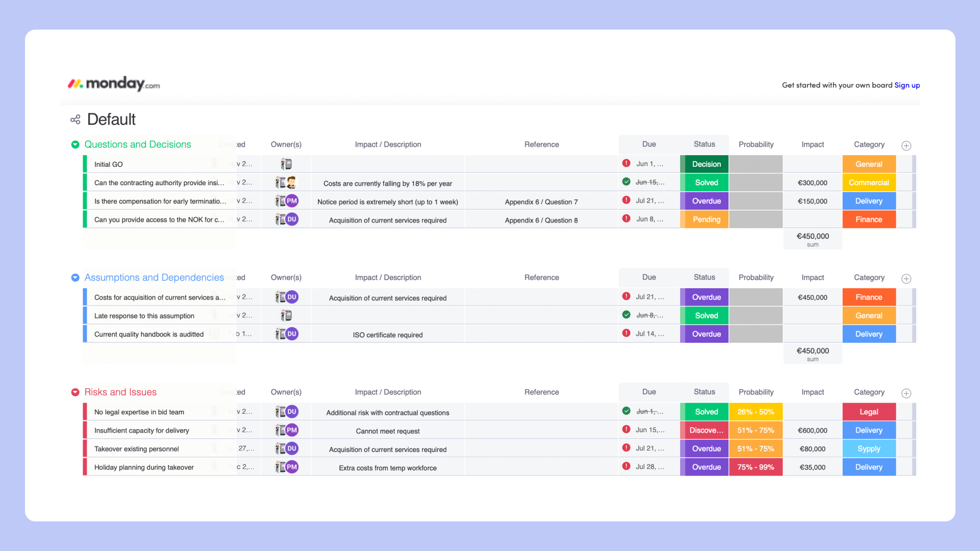
Task: Click the monday.com logo
Action: 114,84
